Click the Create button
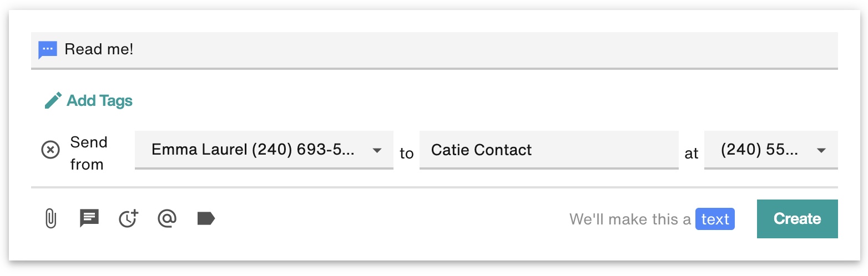The width and height of the screenshot is (868, 276). (x=798, y=219)
